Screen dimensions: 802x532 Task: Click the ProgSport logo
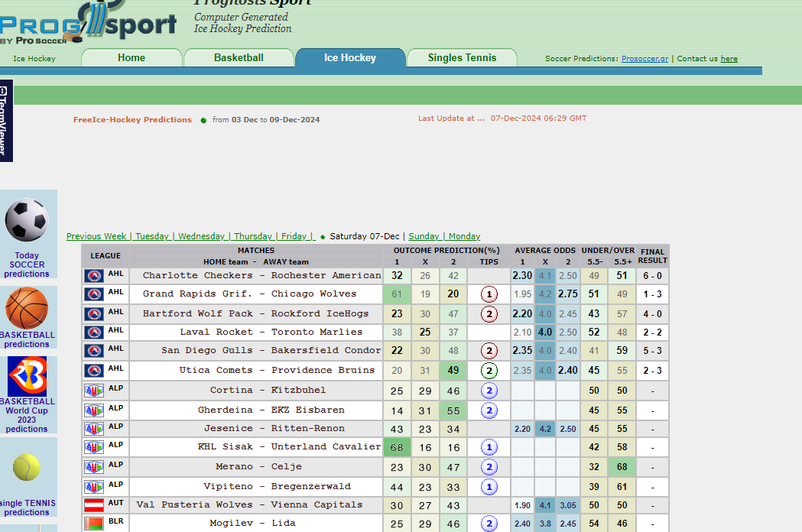[88, 23]
